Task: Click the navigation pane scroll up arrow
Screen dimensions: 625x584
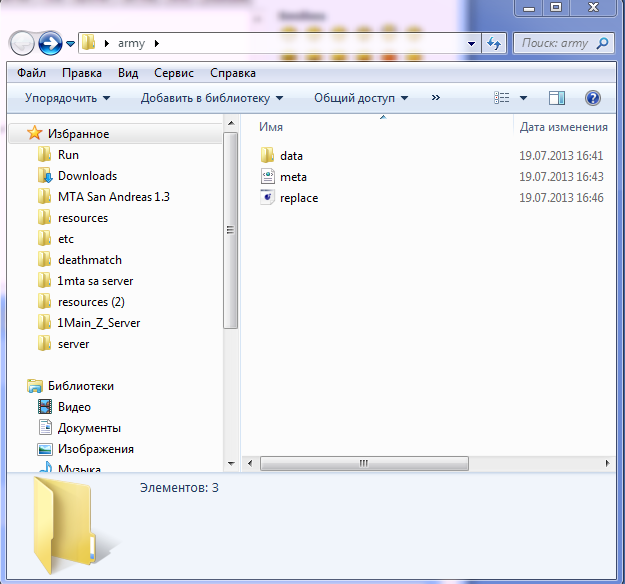Action: click(x=231, y=123)
